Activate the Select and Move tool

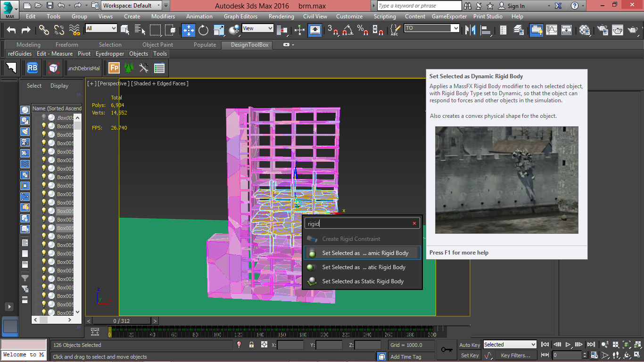coord(189,30)
